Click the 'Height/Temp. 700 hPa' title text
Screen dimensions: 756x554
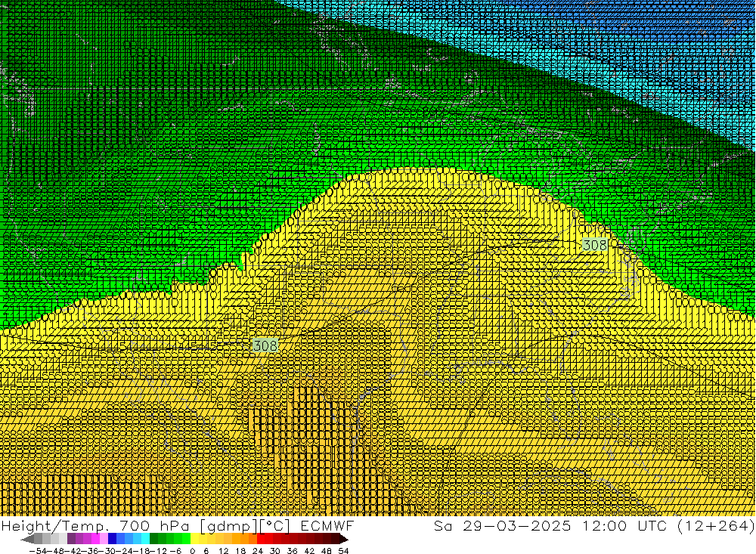95,526
